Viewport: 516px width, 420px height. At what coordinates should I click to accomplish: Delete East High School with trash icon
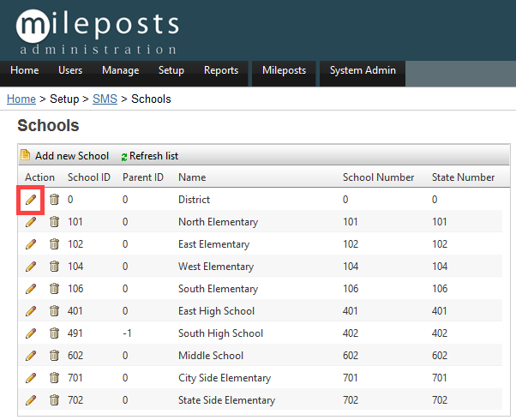pyautogui.click(x=54, y=311)
